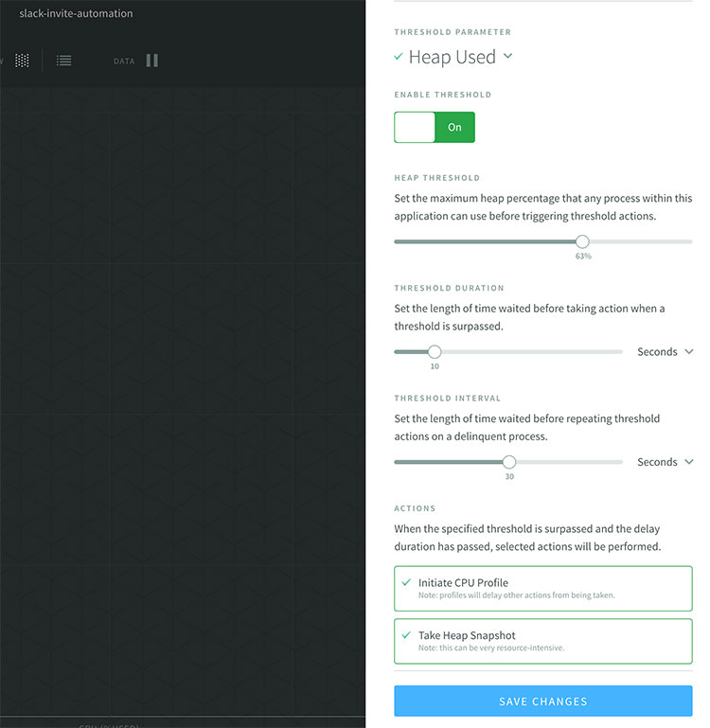Viewport: 710px width, 728px height.
Task: Click the 63% value under heap slider
Action: 583,257
